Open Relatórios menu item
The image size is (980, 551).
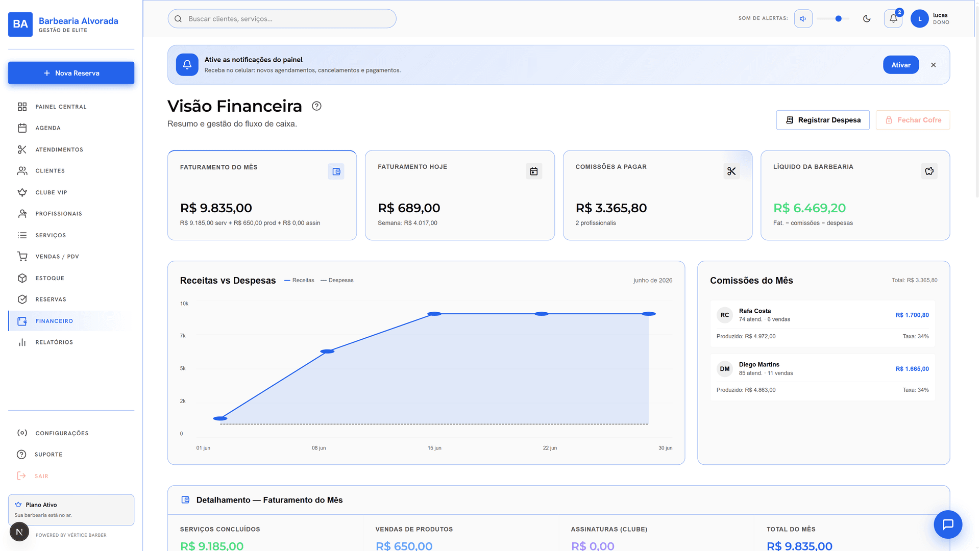coord(71,342)
